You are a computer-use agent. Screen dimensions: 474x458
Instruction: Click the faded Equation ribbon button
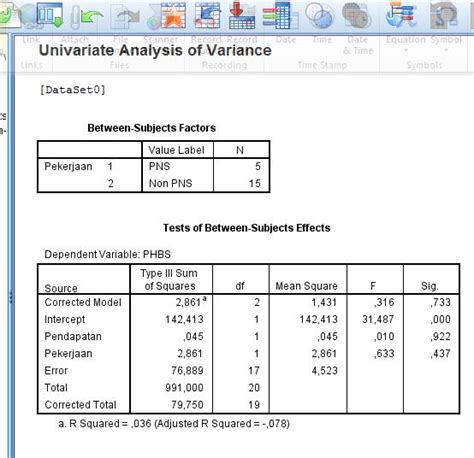(406, 40)
